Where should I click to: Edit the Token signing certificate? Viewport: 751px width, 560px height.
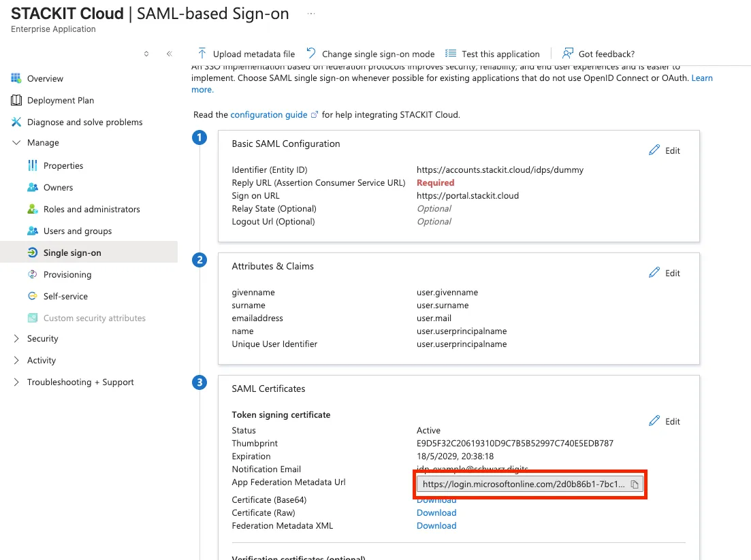(x=673, y=422)
